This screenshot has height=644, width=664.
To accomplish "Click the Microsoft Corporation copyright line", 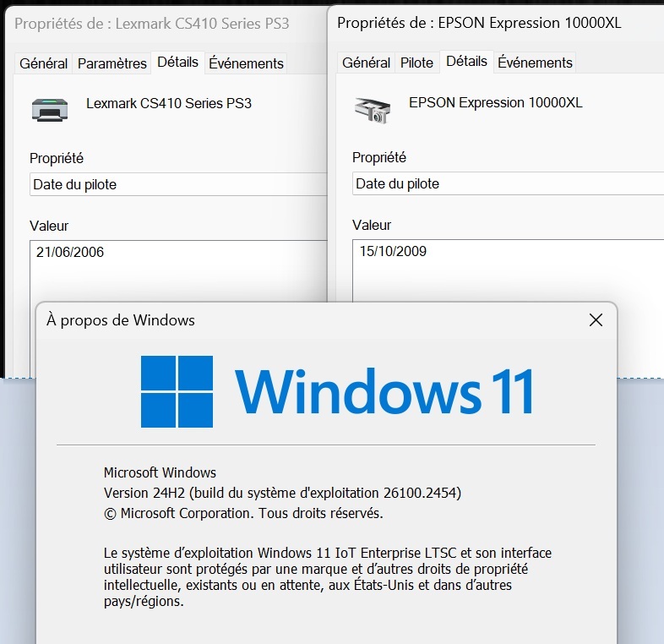I will point(243,513).
